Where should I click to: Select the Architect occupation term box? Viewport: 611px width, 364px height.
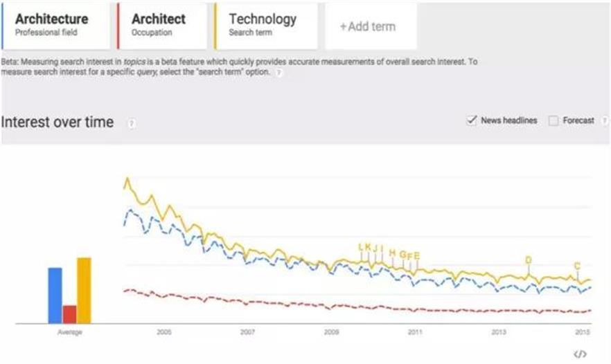click(161, 25)
